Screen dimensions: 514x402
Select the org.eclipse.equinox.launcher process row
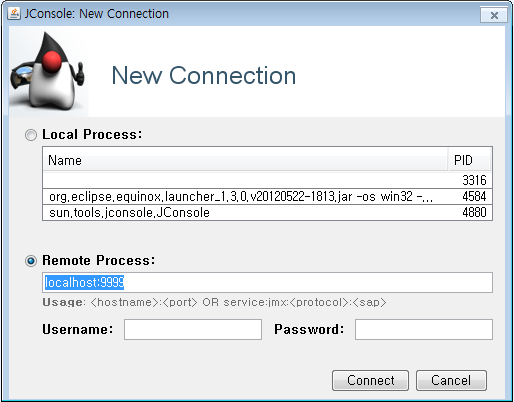tap(267, 196)
